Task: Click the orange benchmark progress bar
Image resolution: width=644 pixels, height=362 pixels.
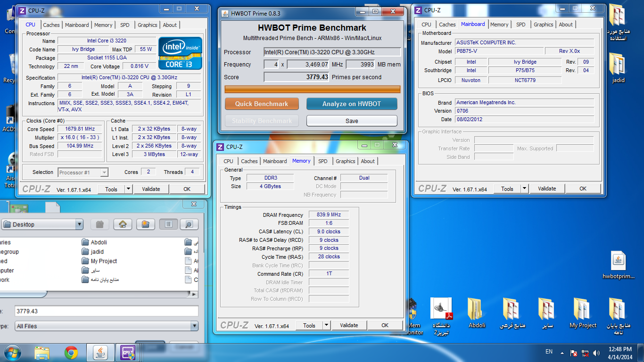Action: 313,89
